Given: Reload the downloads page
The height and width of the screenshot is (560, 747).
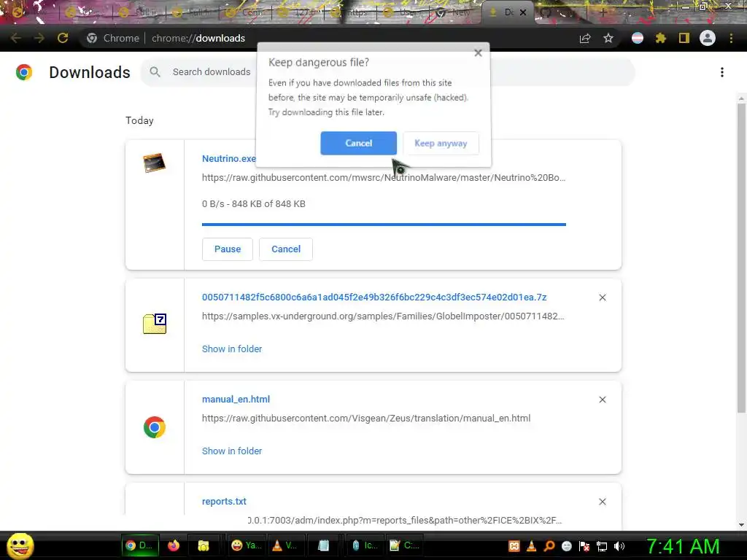Looking at the screenshot, I should pyautogui.click(x=63, y=38).
